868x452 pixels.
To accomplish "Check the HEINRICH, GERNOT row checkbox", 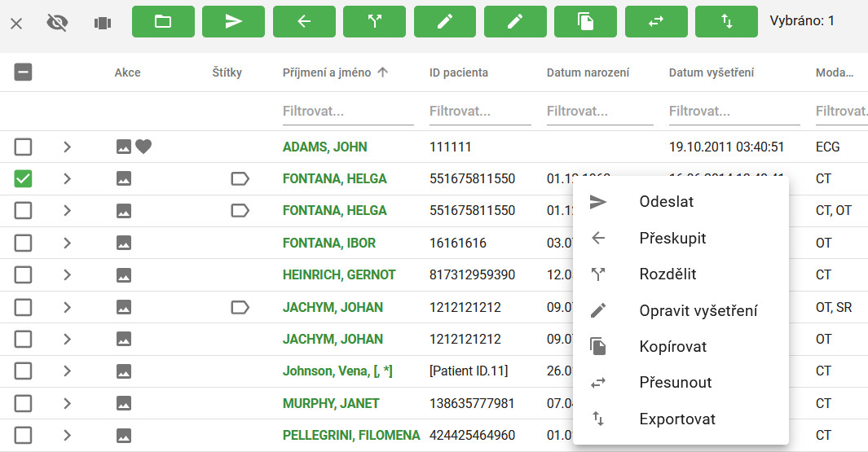I will pyautogui.click(x=24, y=275).
